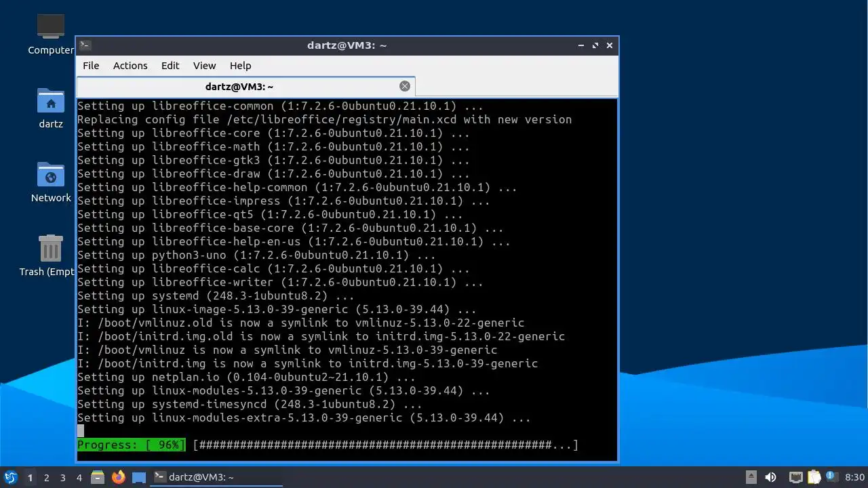Click the line 'Setting up libreoffice-gtk3'

pyautogui.click(x=273, y=161)
